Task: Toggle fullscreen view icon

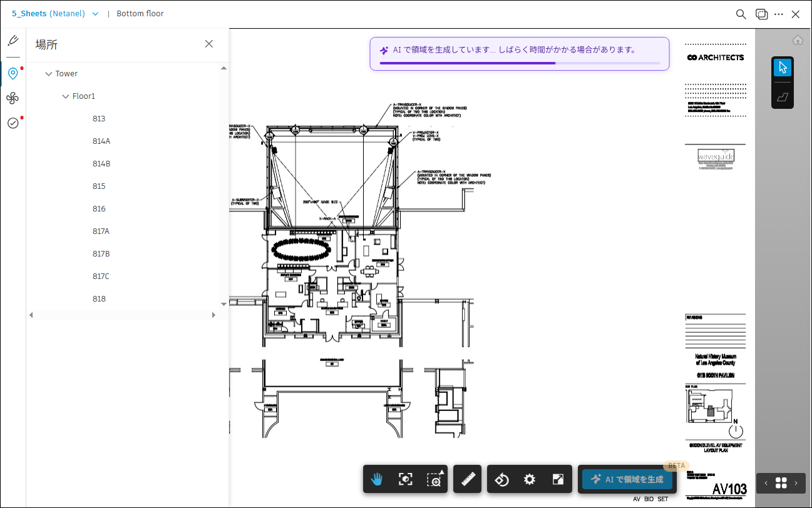Action: coord(558,479)
